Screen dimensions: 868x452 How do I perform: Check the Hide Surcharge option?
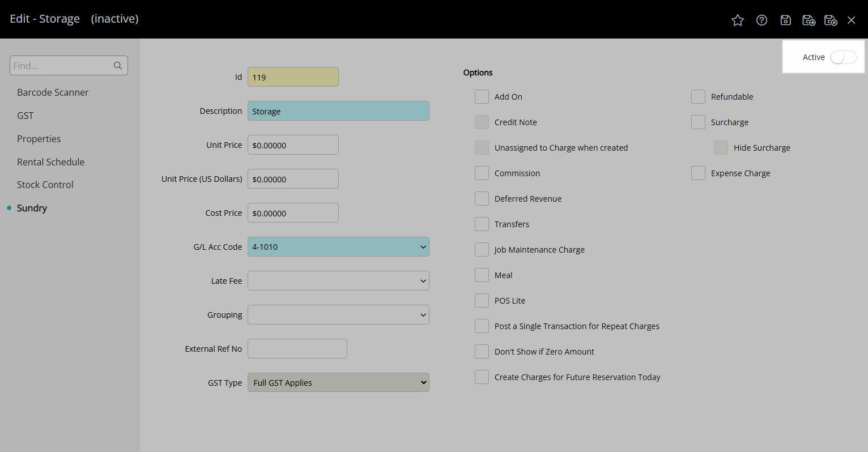coord(721,148)
